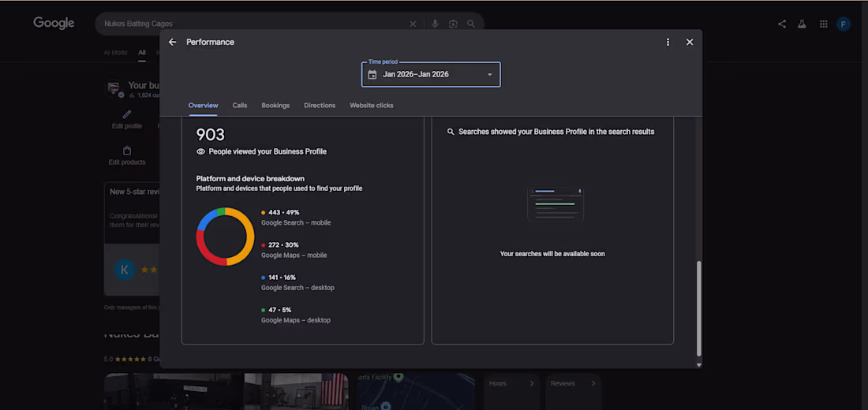The width and height of the screenshot is (868, 410).
Task: Select the 47 Google Maps desktop entry
Action: tap(296, 315)
